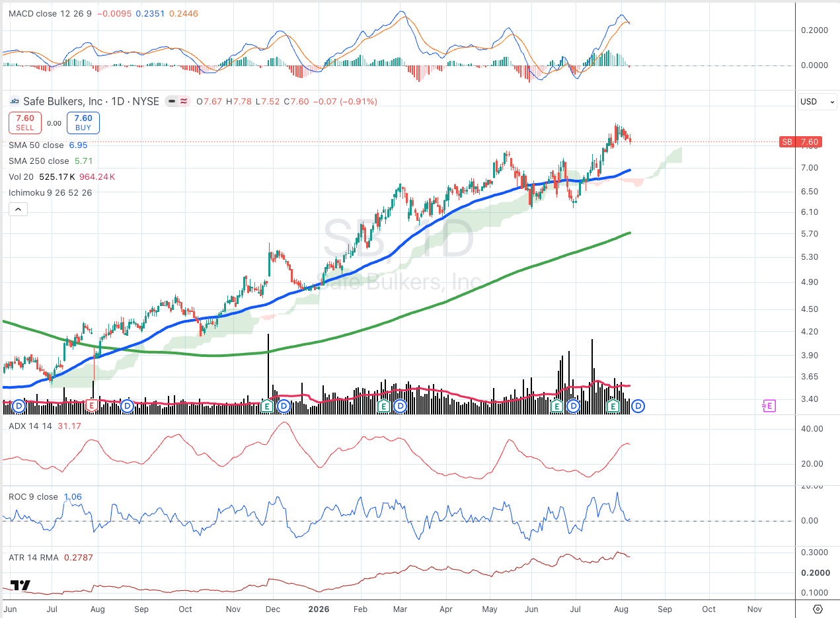Select the ADX 14 14 legend
Screen dimensions: 840x618
[31, 426]
